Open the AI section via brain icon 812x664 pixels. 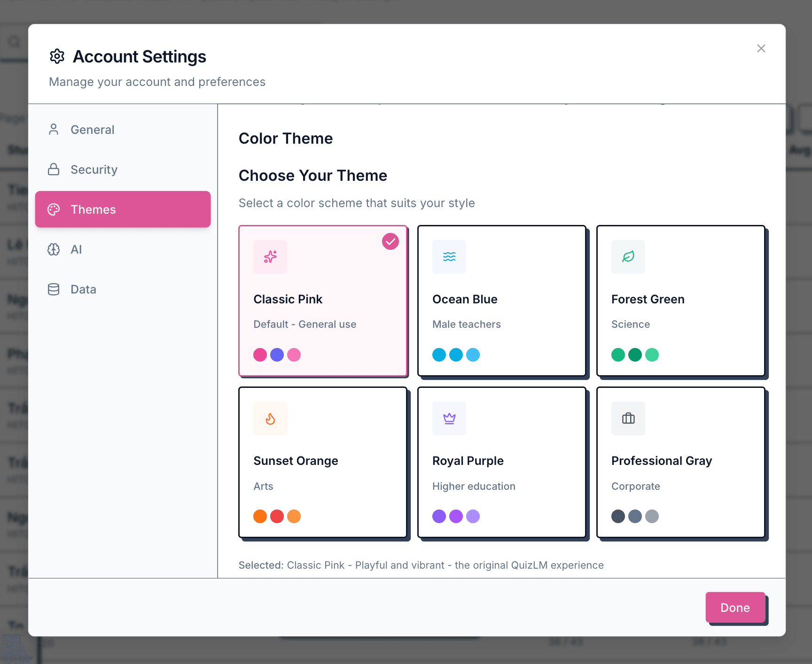(54, 249)
